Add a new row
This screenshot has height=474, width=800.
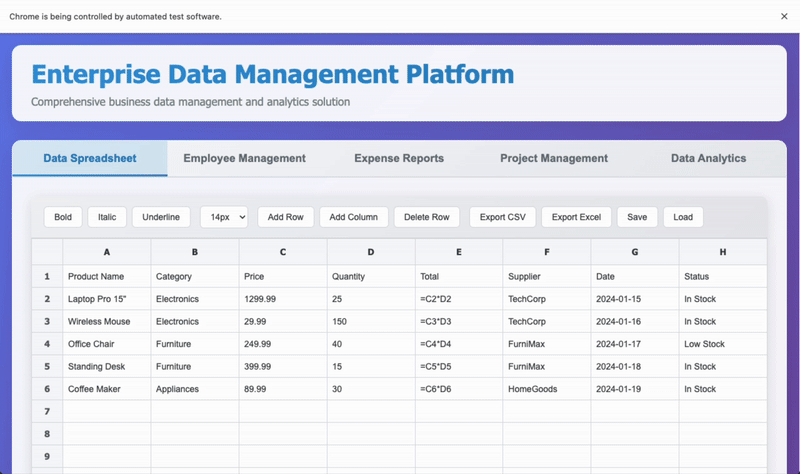coord(286,217)
